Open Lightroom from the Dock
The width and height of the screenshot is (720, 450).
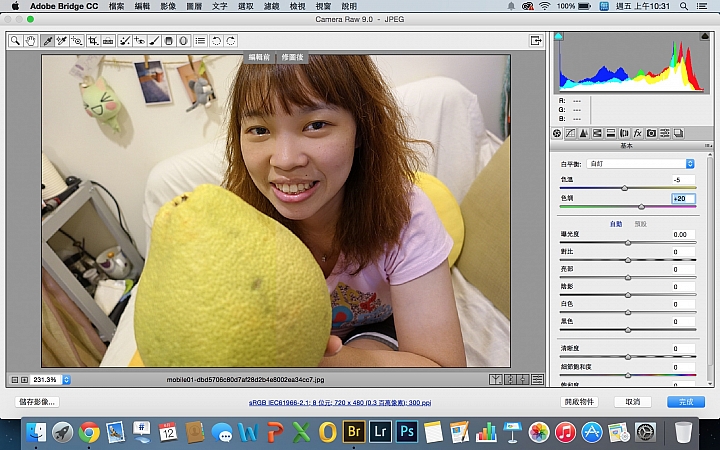coord(380,432)
